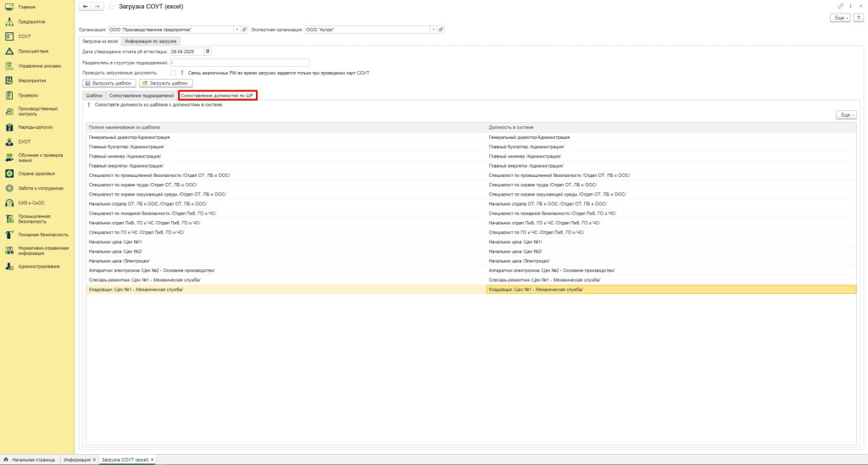Screen dimensions: 868x465
Task: Select template row Главный бухгалтер /Администрация/
Action: pos(287,147)
